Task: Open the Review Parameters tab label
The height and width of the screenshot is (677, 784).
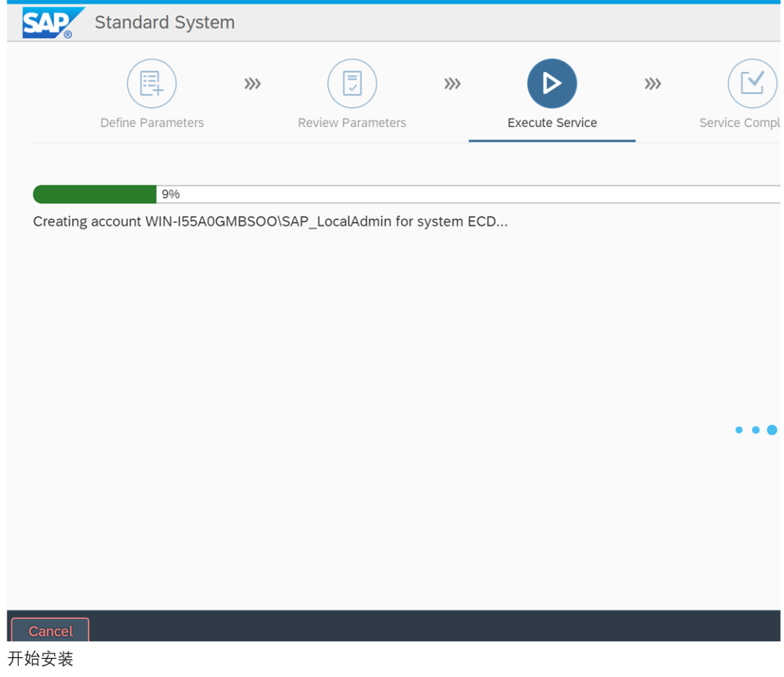Action: point(352,123)
